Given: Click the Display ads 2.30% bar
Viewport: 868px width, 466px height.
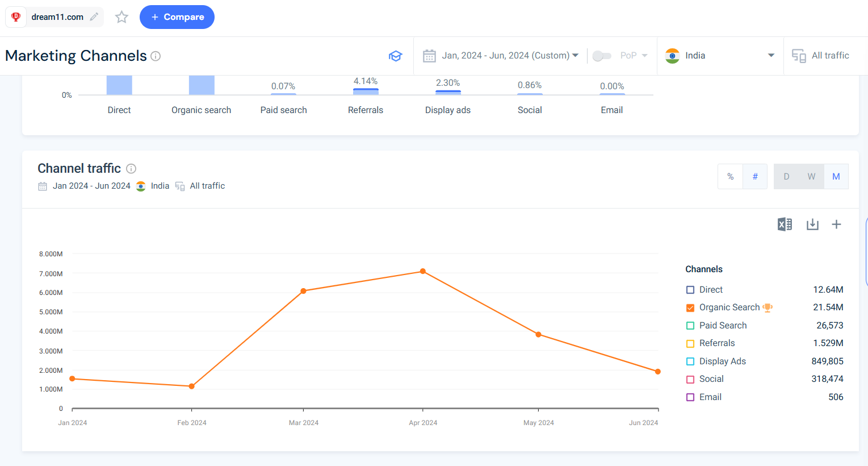Looking at the screenshot, I should click(x=448, y=93).
